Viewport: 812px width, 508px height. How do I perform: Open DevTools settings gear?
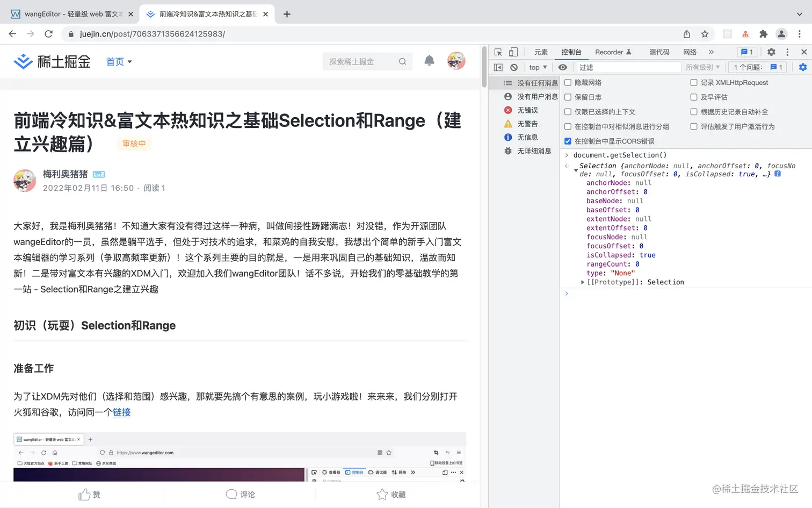pos(771,52)
